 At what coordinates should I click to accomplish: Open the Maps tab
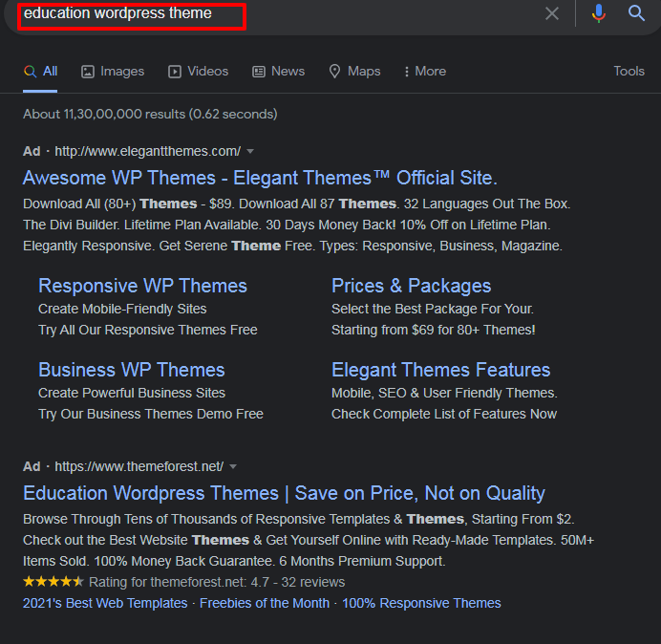[x=354, y=72]
